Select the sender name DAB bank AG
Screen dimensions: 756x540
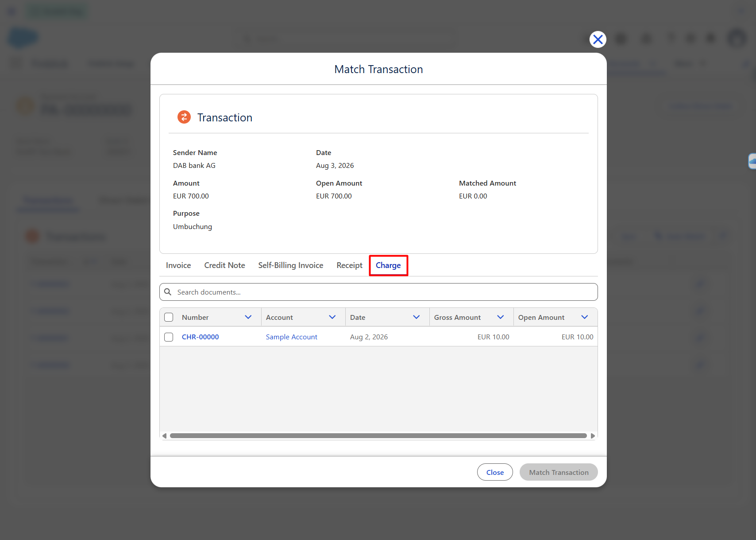(194, 166)
